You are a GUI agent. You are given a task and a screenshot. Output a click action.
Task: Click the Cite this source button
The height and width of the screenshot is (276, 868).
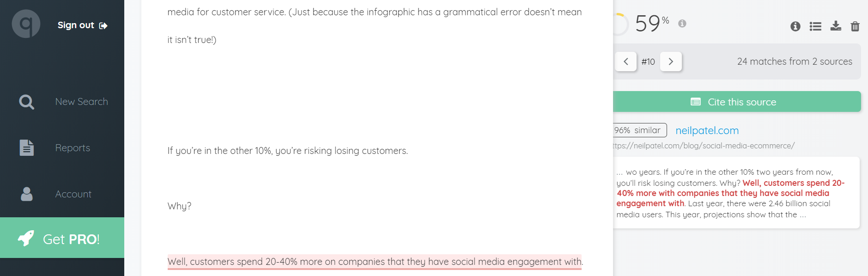point(737,102)
